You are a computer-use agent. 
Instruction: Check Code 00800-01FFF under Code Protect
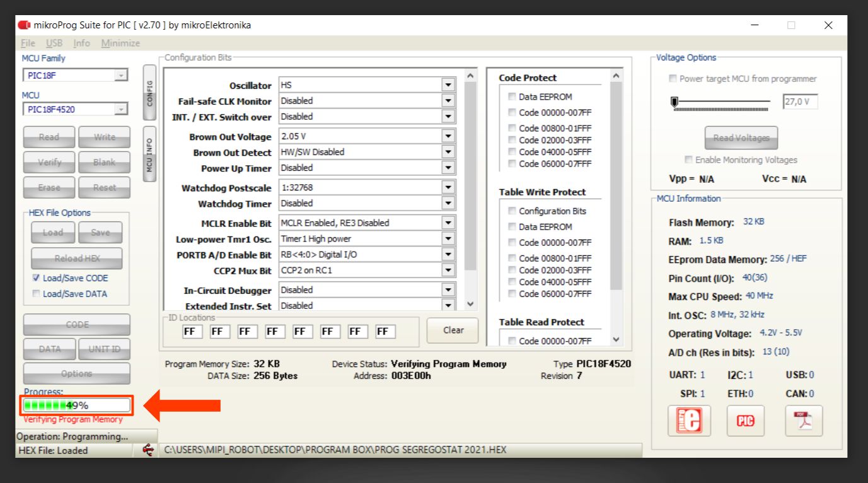[512, 128]
